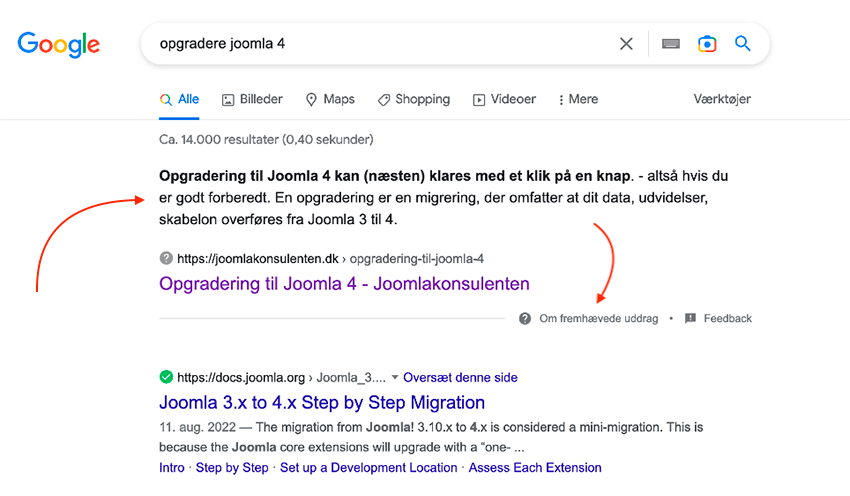Click the 'Ca. 14.000 resultater' text
This screenshot has width=850, height=496.
(x=266, y=140)
